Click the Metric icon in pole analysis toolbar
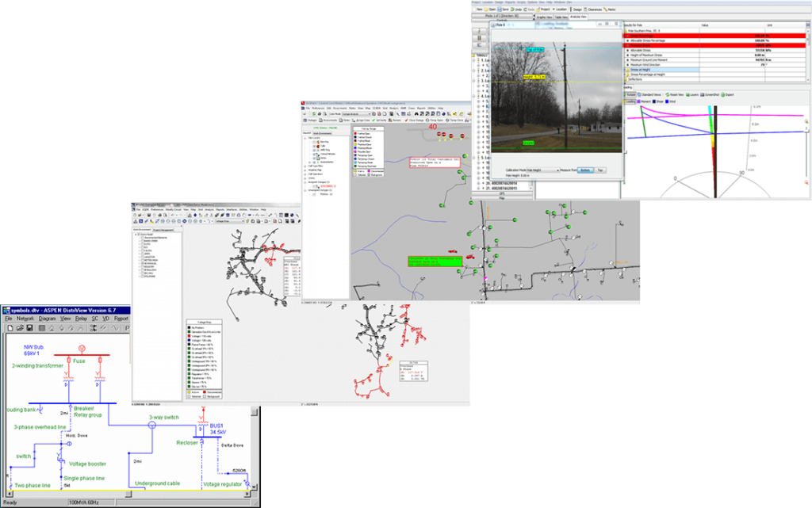Viewport: 812px width, 508px height. 605,10
